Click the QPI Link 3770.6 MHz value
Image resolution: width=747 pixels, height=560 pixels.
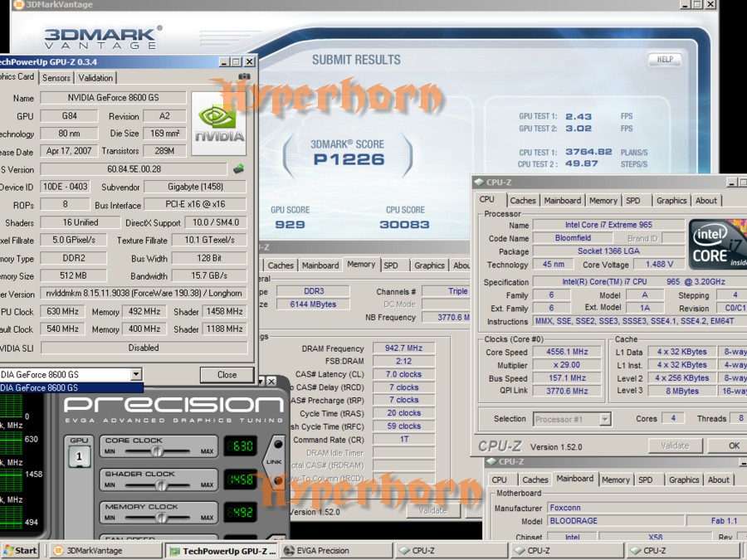567,391
